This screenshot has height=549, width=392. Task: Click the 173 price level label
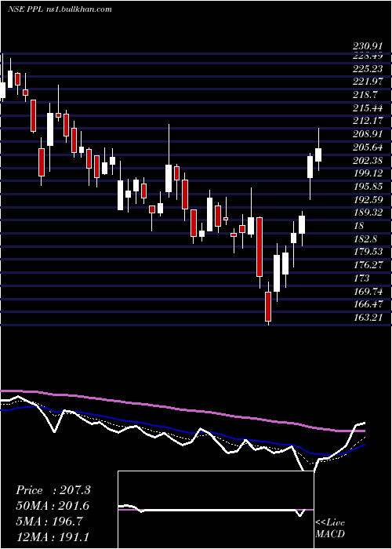[361, 278]
